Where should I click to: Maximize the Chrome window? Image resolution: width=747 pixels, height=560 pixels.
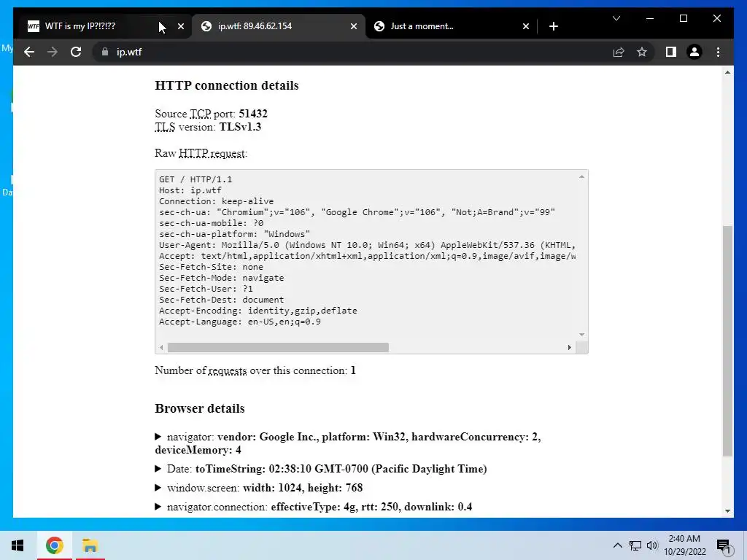683,18
